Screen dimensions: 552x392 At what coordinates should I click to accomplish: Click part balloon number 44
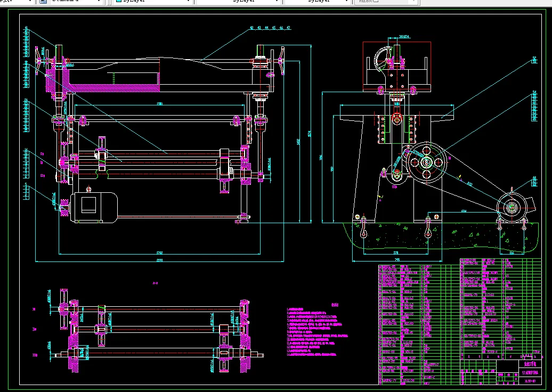click(266, 28)
